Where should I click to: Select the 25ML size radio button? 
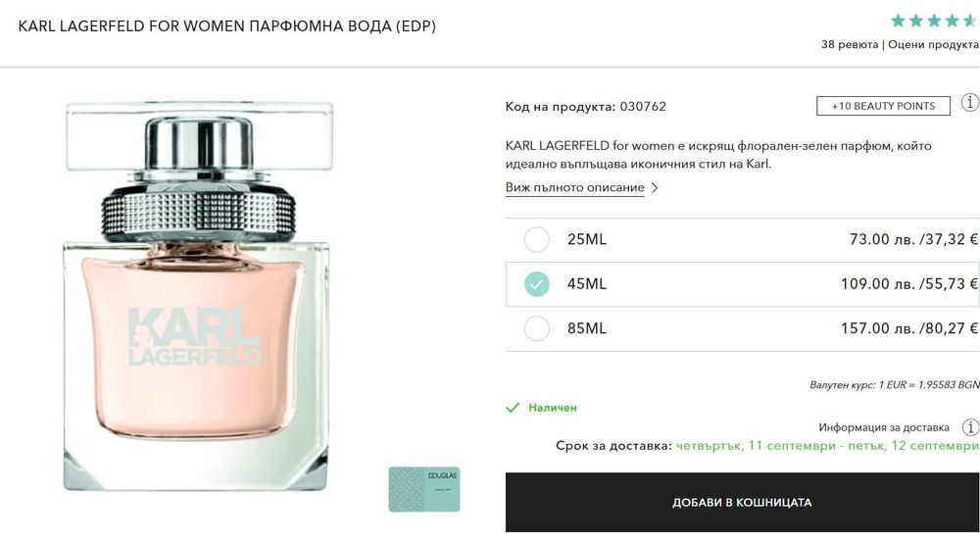point(537,239)
